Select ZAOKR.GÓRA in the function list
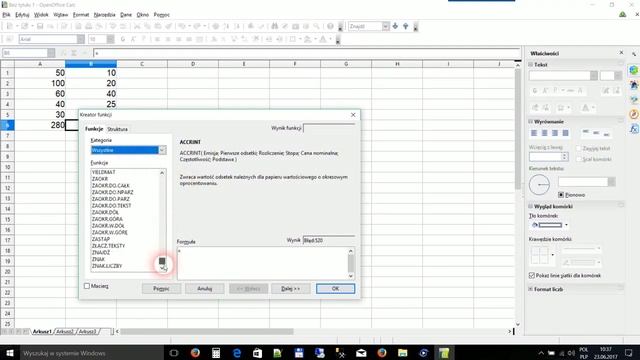The width and height of the screenshot is (640, 360). [107, 219]
